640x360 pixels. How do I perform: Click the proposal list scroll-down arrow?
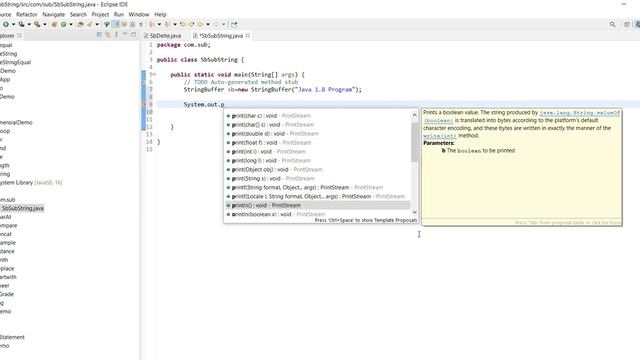[x=414, y=212]
